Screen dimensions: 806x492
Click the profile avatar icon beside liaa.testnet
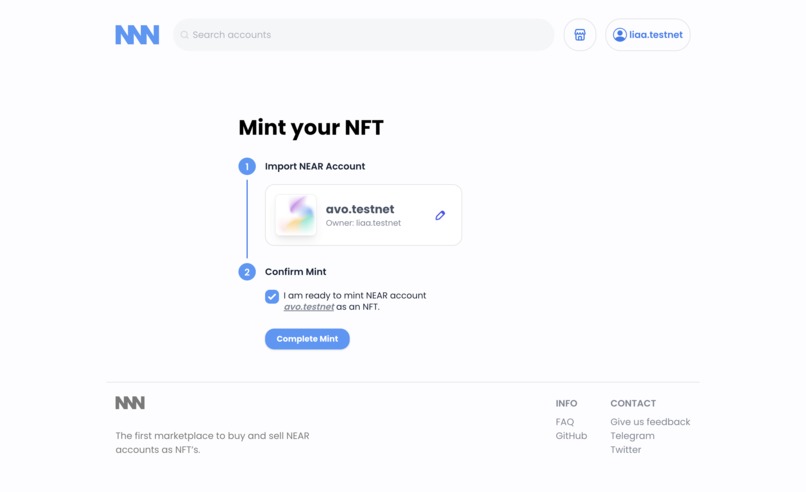tap(619, 35)
